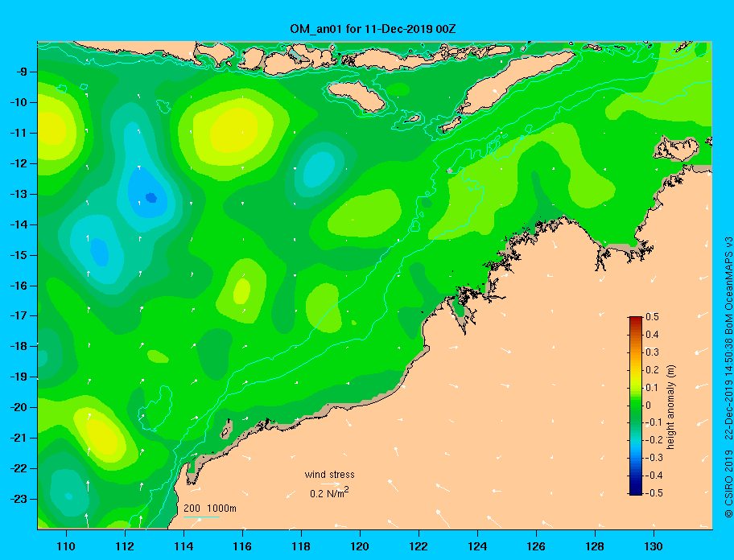Pick the colorbar tick label 0.5
This screenshot has width=734, height=560.
(653, 317)
